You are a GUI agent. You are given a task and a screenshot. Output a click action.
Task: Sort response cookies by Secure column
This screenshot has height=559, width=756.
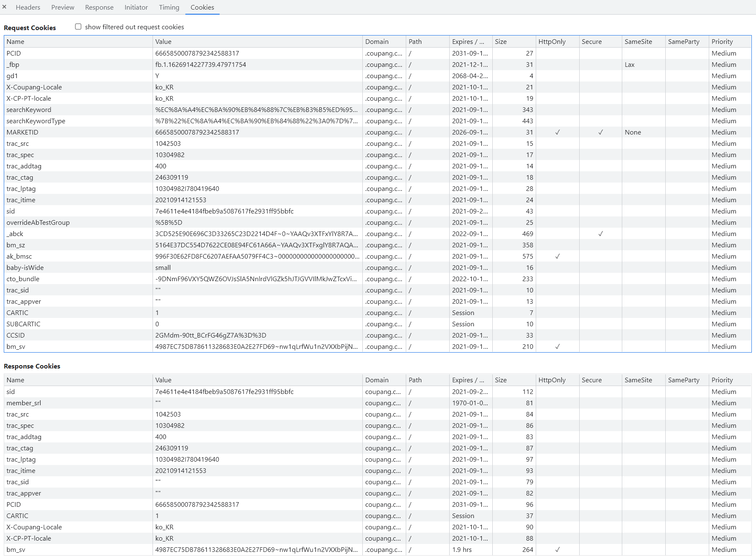(601, 380)
